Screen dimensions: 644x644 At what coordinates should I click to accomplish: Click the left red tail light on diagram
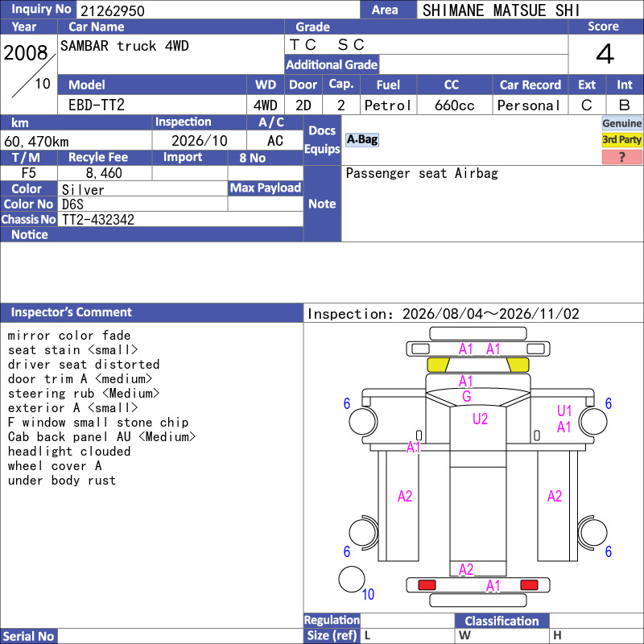click(x=427, y=585)
